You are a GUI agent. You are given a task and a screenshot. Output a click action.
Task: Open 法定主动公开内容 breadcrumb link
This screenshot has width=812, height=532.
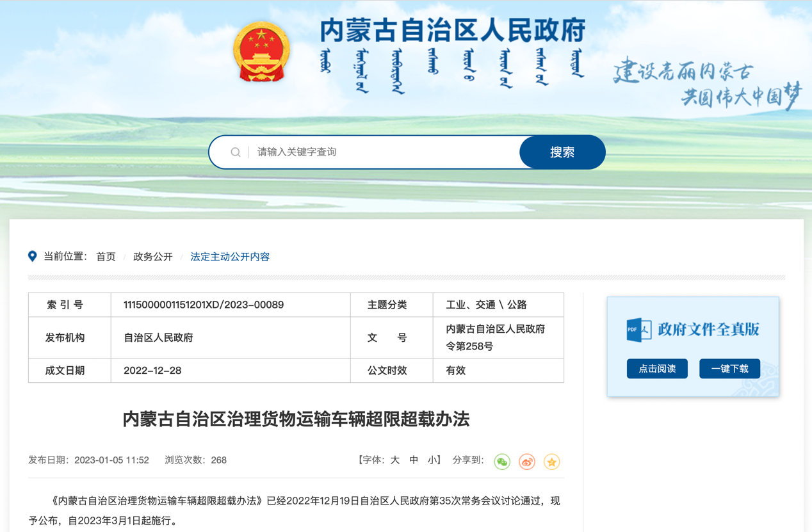(x=230, y=257)
